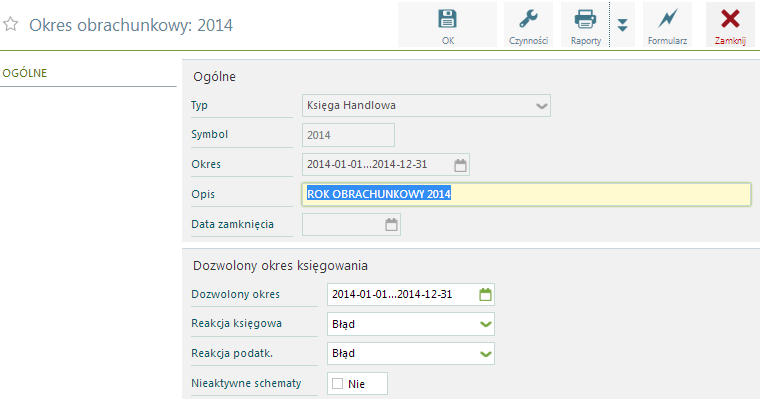Save with the OK floppy disk button
Image resolution: width=761 pixels, height=399 pixels.
point(447,25)
